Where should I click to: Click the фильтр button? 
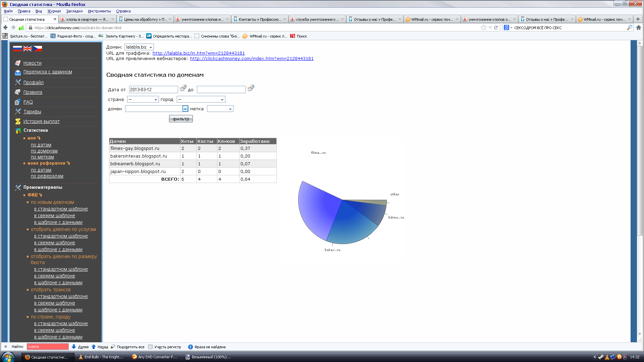pos(181,119)
